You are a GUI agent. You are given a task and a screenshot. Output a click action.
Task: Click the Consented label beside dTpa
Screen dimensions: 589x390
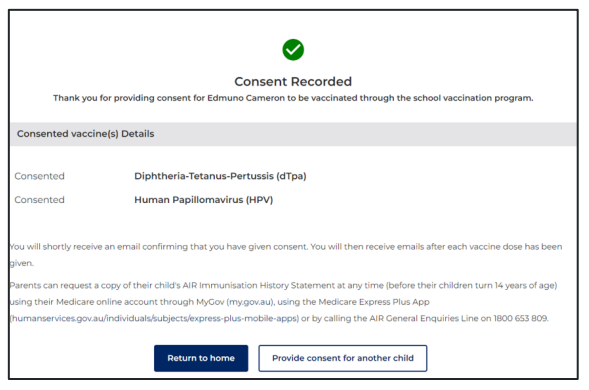click(39, 176)
